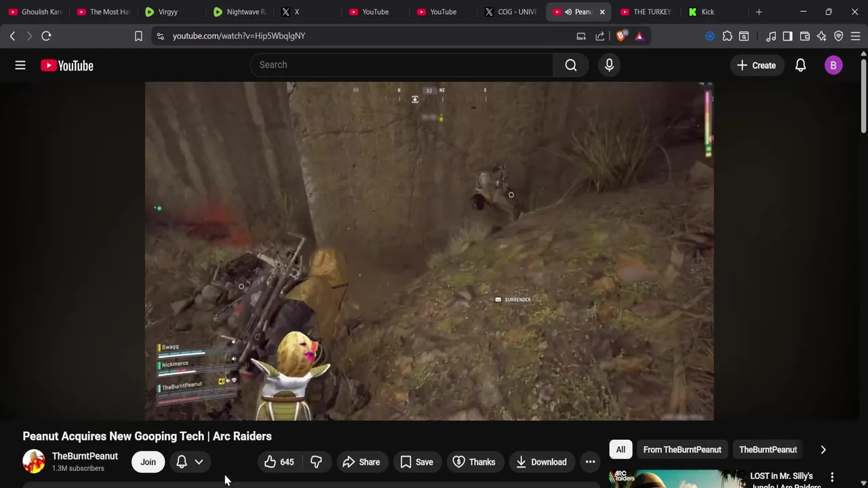The width and height of the screenshot is (868, 488).
Task: Click the browser address bar URL
Action: click(239, 36)
